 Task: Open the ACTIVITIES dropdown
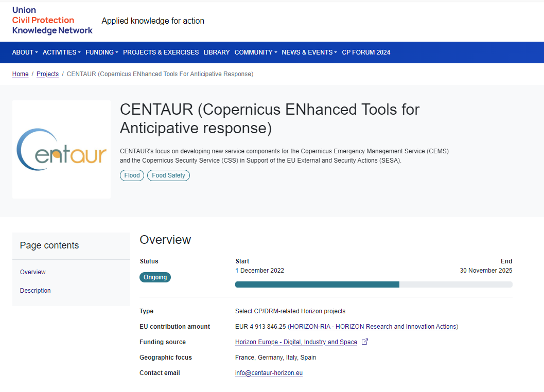click(x=61, y=52)
